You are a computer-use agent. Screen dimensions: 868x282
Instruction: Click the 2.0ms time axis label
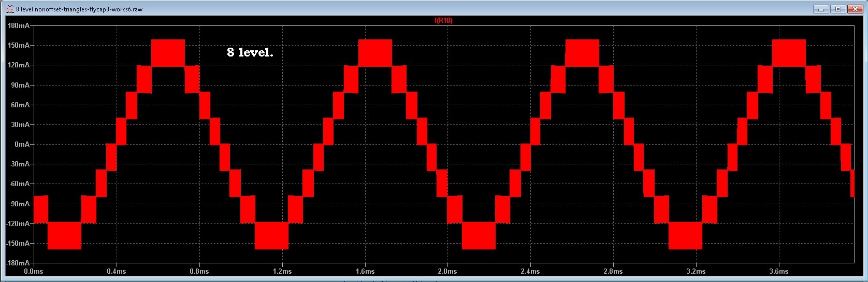coord(447,271)
